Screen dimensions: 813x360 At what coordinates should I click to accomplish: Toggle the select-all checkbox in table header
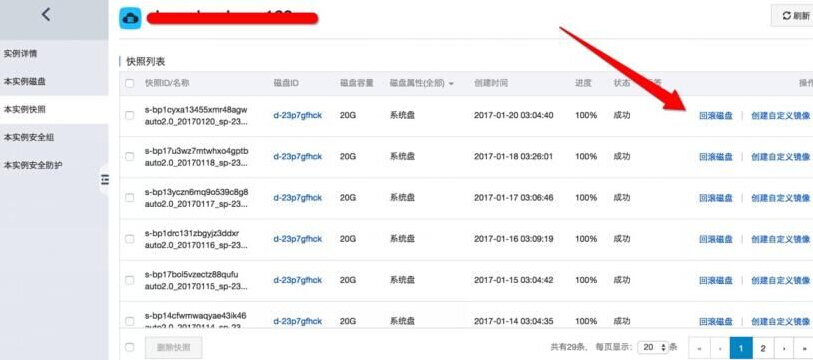[x=130, y=83]
